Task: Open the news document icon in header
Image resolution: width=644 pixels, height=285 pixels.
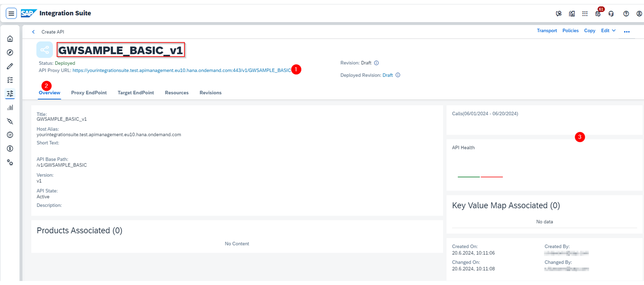Action: [572, 14]
